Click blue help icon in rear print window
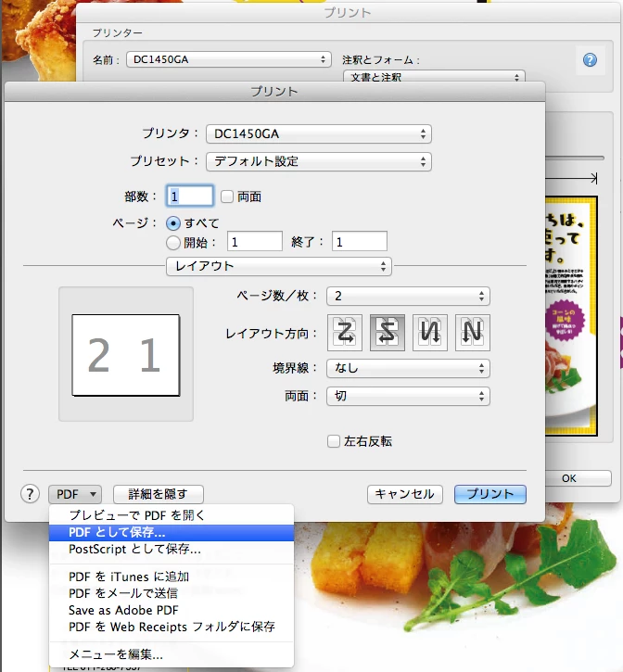The width and height of the screenshot is (623, 672). point(590,60)
